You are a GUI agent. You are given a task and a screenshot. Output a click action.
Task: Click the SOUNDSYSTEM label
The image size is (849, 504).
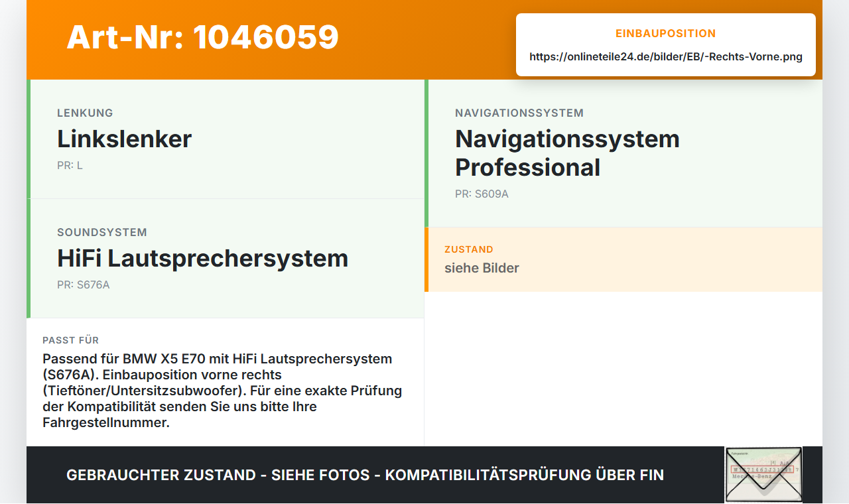(102, 232)
